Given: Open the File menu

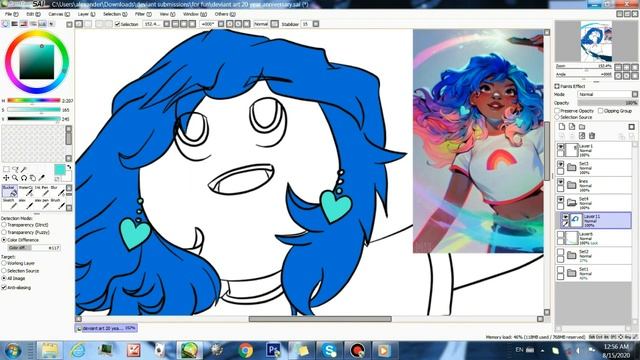Looking at the screenshot, I should [11, 14].
